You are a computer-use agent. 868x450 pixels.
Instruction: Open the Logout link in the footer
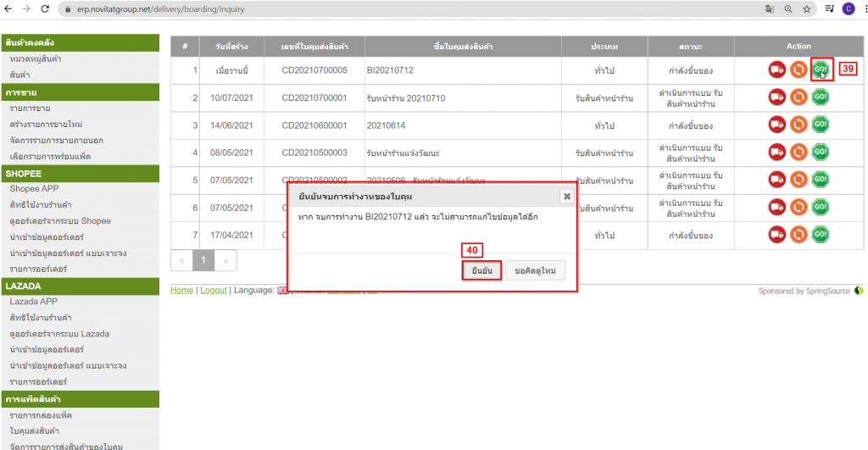[x=214, y=290]
